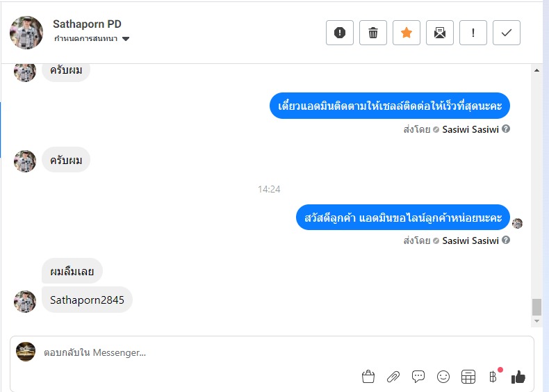Open the emoji picker smiley icon

pyautogui.click(x=443, y=377)
